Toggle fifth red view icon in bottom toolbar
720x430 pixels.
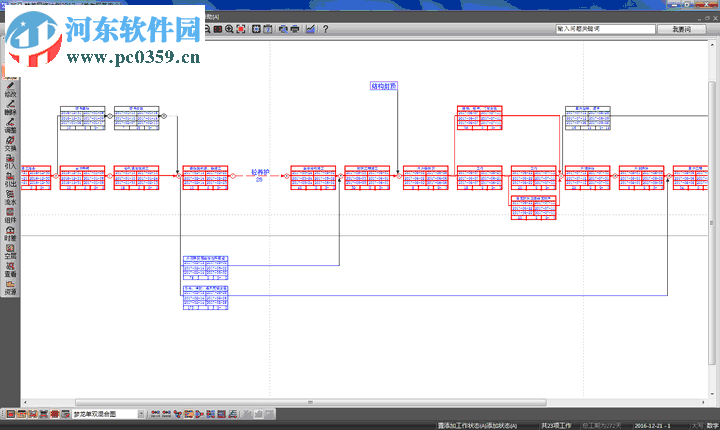(55, 414)
